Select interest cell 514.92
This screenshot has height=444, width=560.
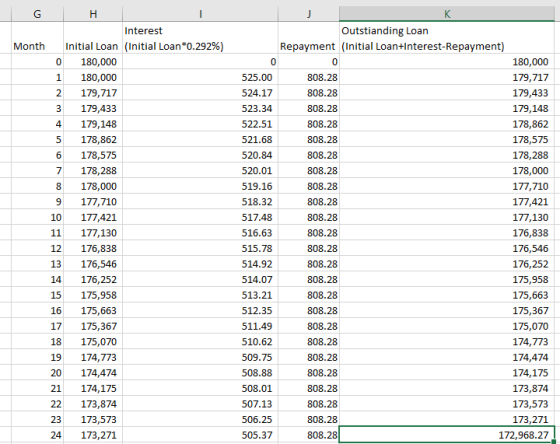click(200, 264)
